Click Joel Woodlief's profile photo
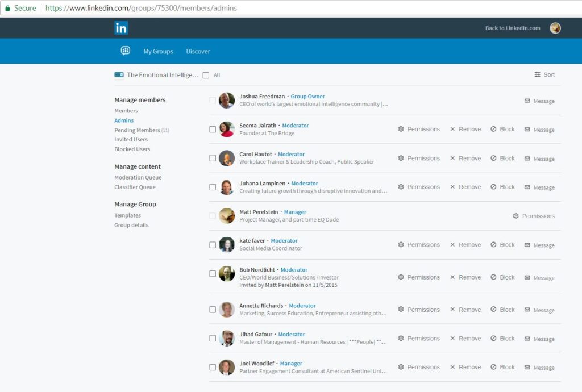Viewport: 582px width, 392px height. 227,367
